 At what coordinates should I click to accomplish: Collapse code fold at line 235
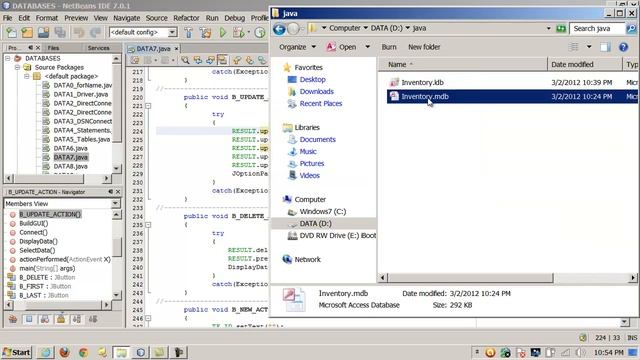(x=148, y=225)
